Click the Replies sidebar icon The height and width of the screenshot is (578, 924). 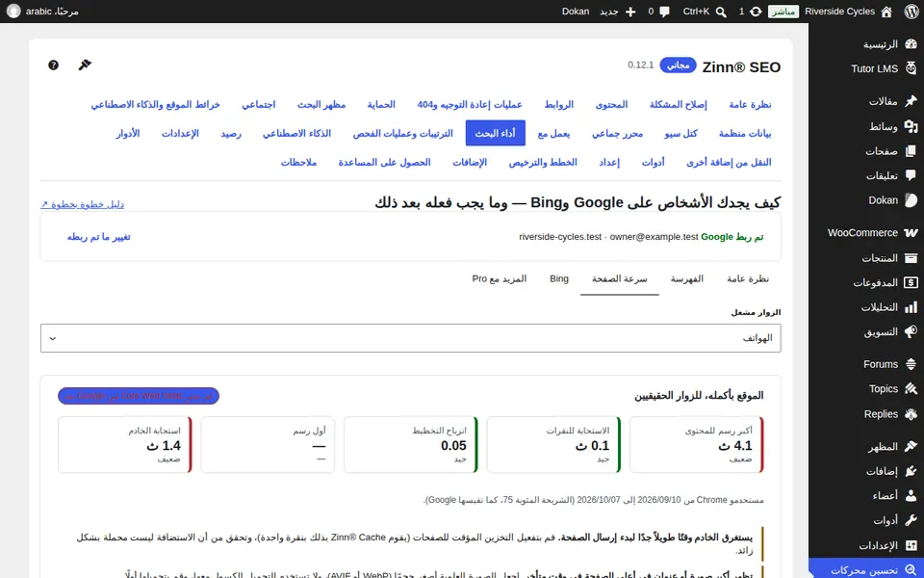tap(911, 414)
